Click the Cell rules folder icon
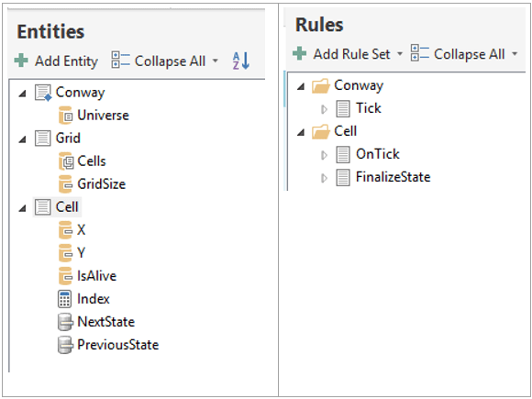Screen dimensions: 532x399 click(x=321, y=132)
